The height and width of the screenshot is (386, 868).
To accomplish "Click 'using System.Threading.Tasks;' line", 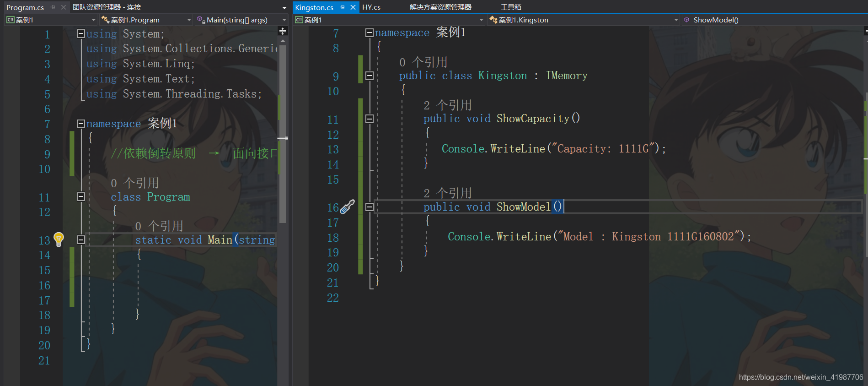I will coord(174,94).
